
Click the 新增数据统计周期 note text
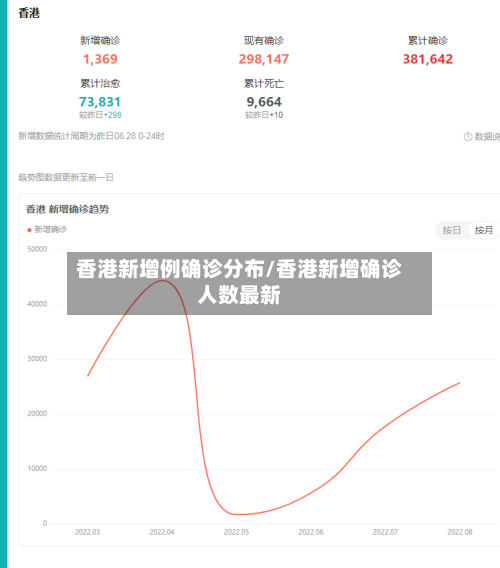click(91, 136)
